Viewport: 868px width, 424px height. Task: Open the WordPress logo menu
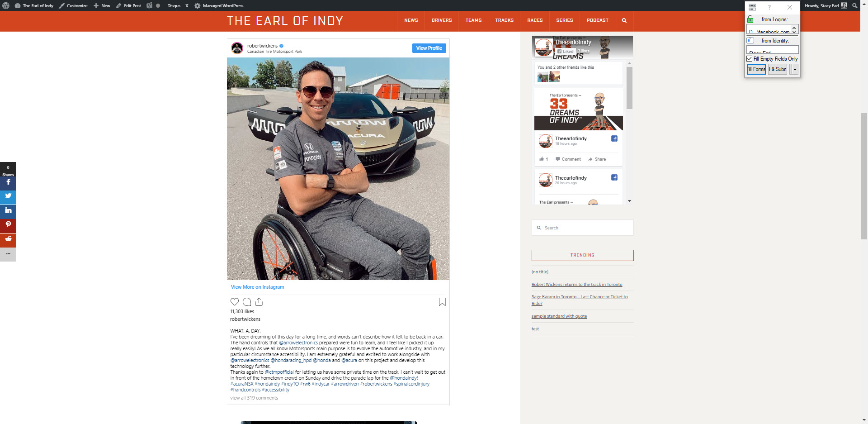(6, 5)
